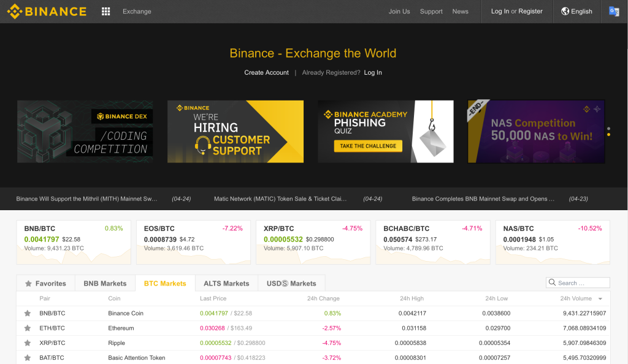Open Binance DEX Coding Competition banner

(85, 132)
